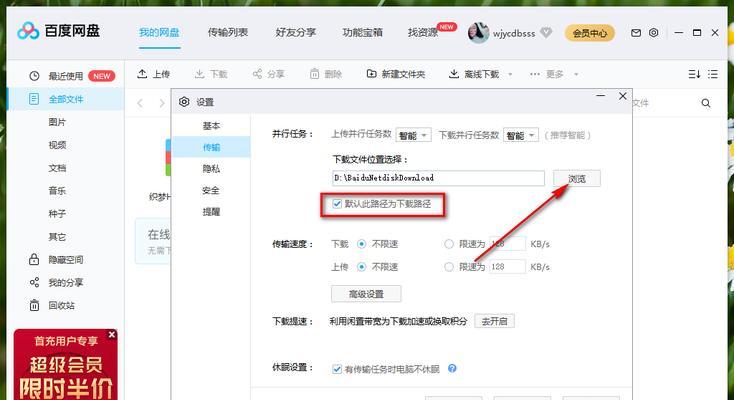This screenshot has width=734, height=400.
Task: Go back with the left chevron
Action: tap(140, 103)
